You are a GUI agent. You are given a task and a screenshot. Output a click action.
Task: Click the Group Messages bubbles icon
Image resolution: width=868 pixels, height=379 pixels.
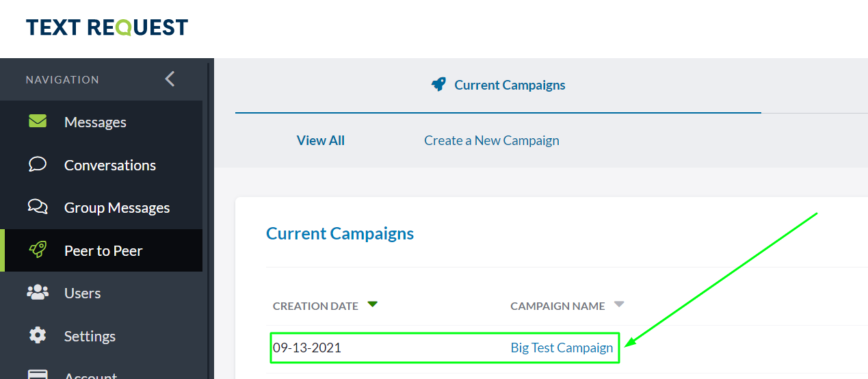[38, 207]
